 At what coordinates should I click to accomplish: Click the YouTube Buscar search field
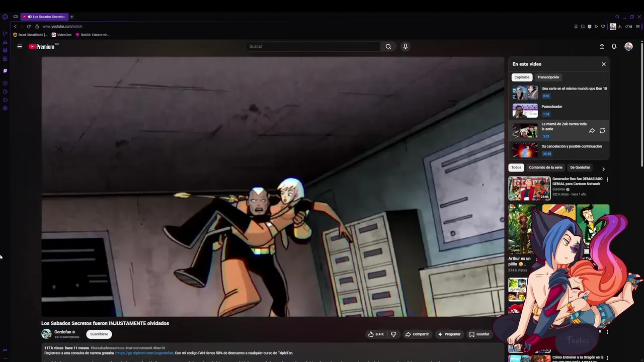(x=314, y=46)
